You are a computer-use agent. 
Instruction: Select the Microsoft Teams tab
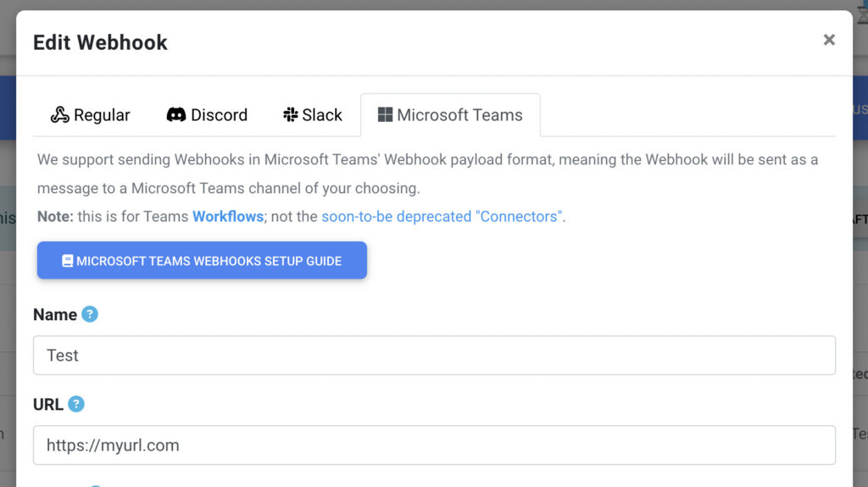coord(451,115)
